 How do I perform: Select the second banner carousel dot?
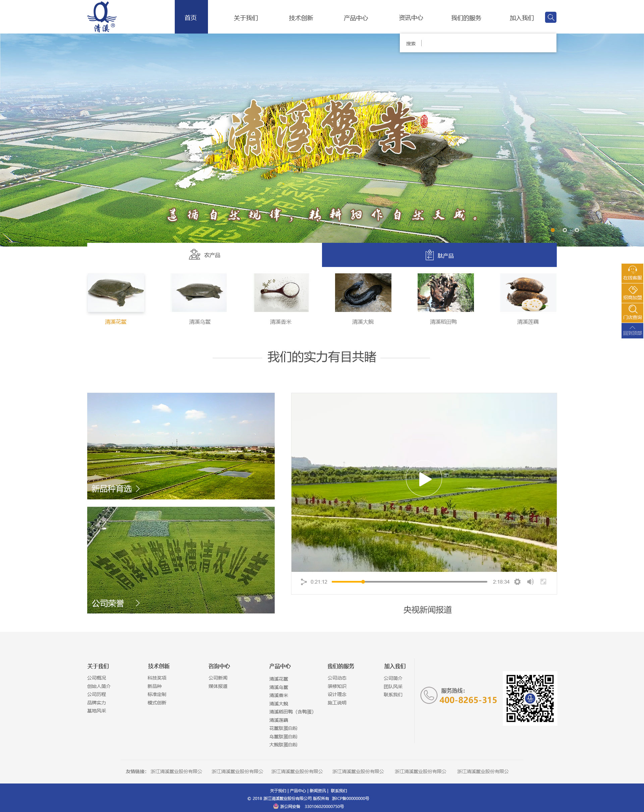tap(565, 230)
